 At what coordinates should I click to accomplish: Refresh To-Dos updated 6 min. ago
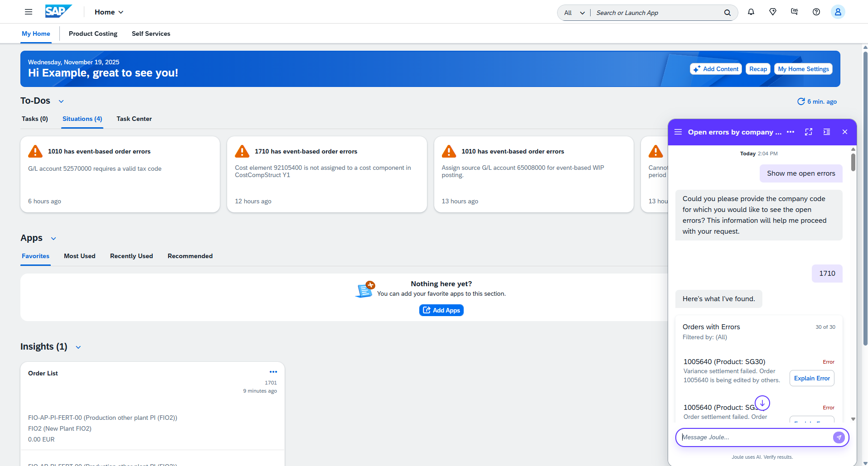click(801, 101)
